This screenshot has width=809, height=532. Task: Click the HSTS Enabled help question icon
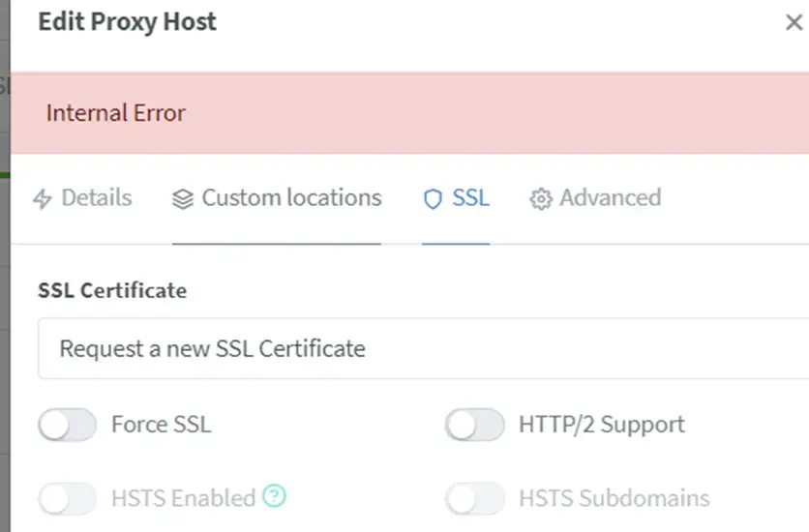coord(275,497)
